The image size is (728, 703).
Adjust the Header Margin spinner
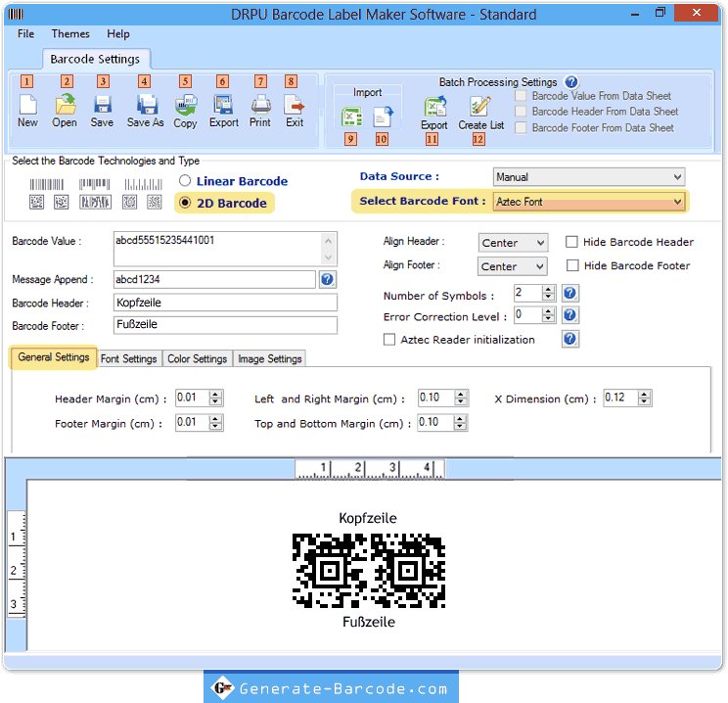[215, 398]
